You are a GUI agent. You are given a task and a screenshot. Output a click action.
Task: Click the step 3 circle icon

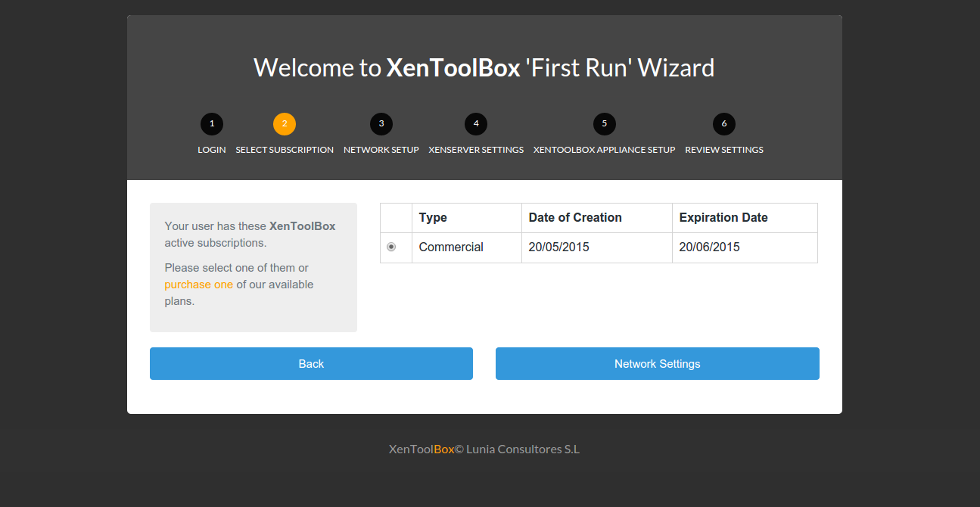pyautogui.click(x=381, y=123)
